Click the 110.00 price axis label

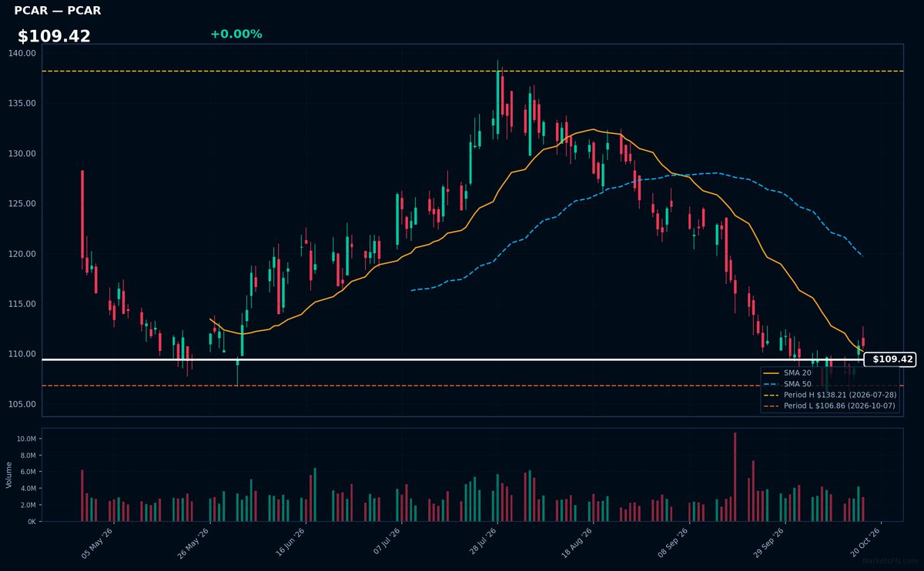click(23, 354)
